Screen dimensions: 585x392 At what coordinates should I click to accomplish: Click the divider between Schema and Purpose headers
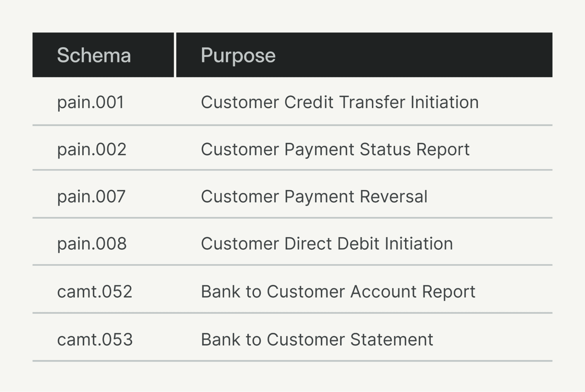[175, 55]
